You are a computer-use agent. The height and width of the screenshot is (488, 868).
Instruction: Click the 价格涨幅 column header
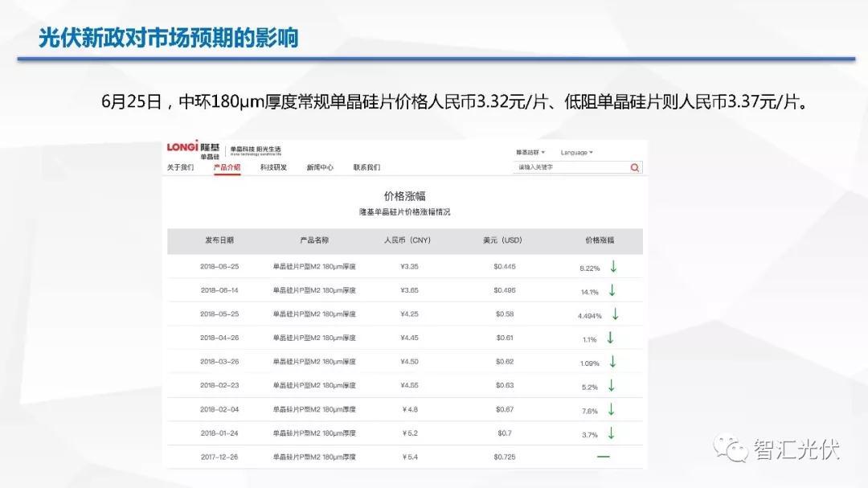click(x=600, y=240)
